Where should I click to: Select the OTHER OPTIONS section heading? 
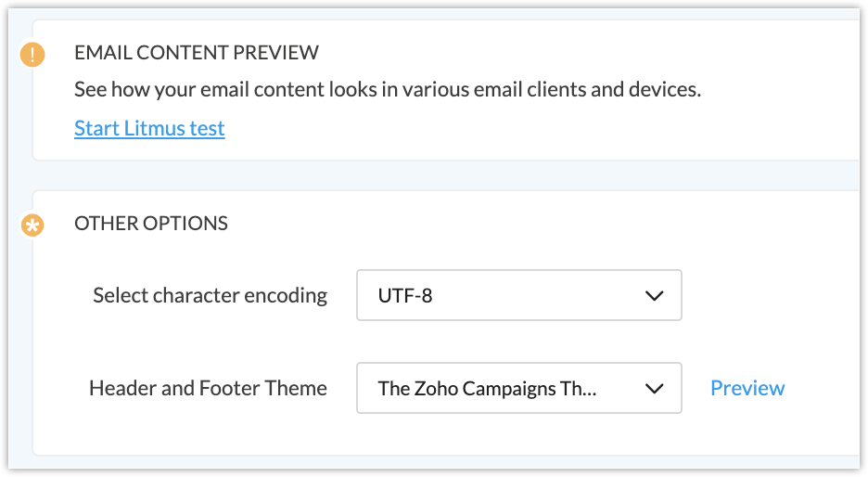tap(151, 224)
